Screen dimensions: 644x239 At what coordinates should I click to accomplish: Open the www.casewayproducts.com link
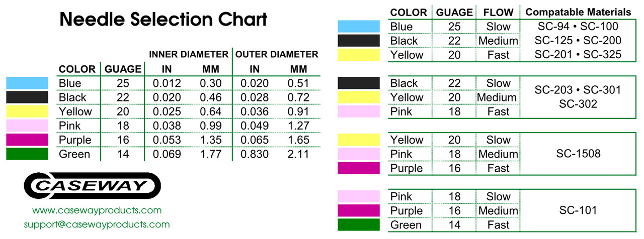point(97,210)
